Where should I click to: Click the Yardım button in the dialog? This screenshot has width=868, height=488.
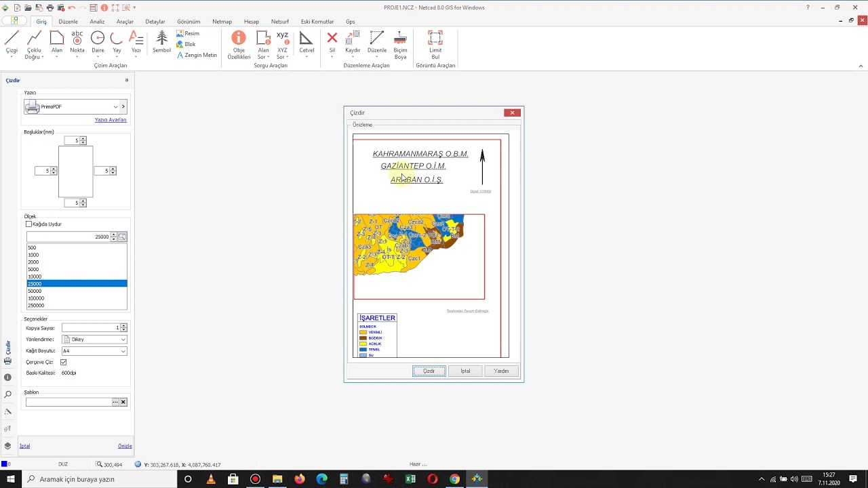[x=501, y=371]
